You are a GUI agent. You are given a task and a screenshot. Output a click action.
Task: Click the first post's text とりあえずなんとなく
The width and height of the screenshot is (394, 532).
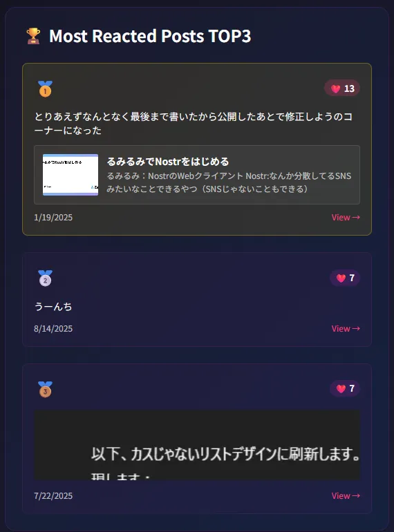(194, 123)
